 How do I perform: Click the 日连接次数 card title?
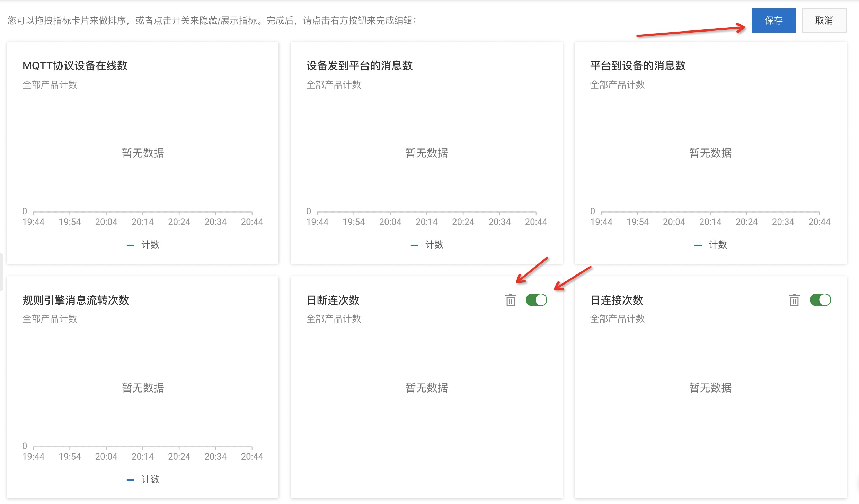617,300
